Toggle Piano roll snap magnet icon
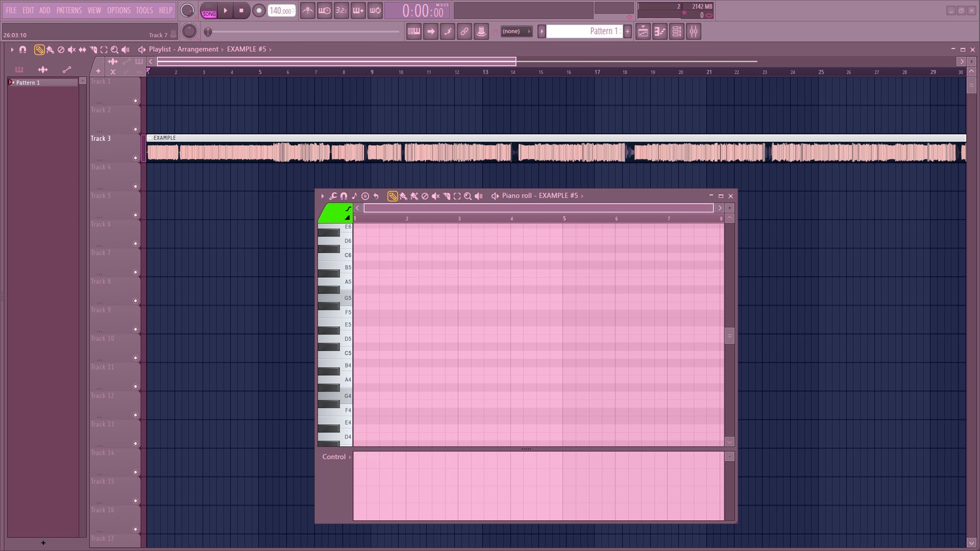Screen dimensions: 980x551 344,196
